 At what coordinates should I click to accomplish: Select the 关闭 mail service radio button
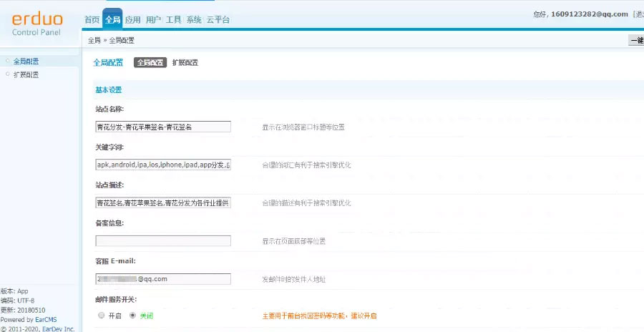[x=132, y=316]
